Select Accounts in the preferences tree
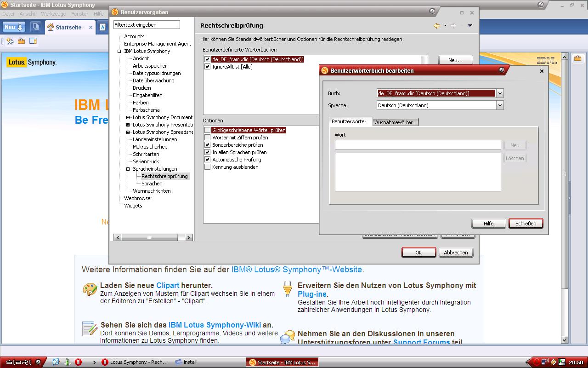Image resolution: width=588 pixels, height=368 pixels. 134,36
